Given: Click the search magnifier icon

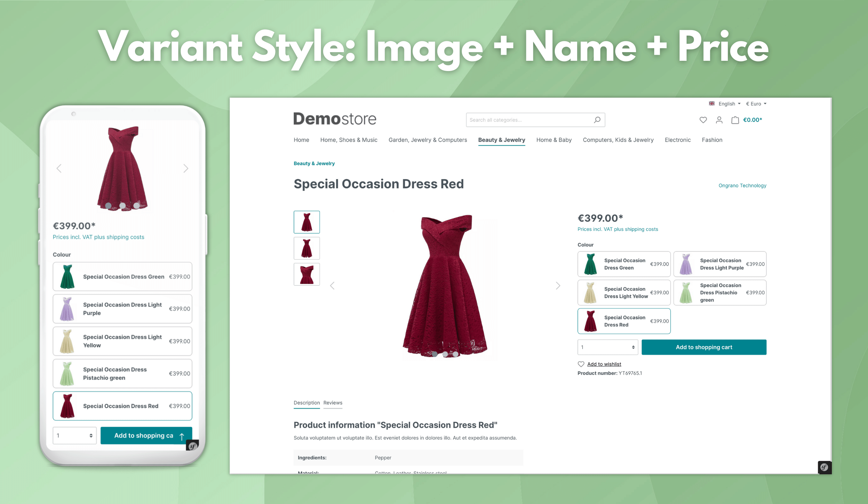Looking at the screenshot, I should tap(597, 120).
